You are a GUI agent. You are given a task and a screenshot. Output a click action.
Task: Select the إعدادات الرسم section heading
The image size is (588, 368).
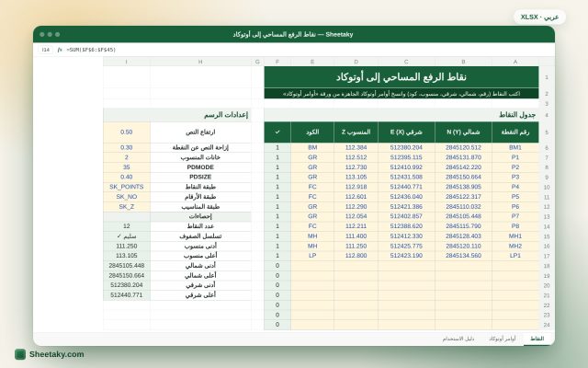click(177, 115)
